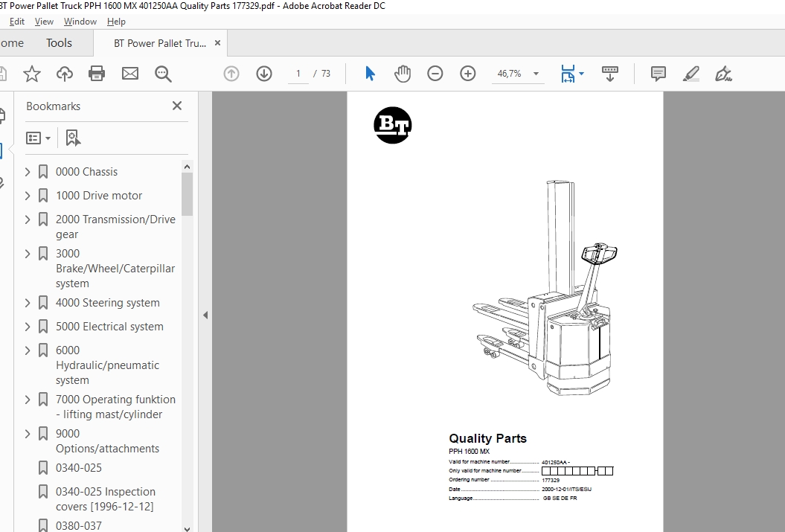This screenshot has height=532, width=785.
Task: Close the Bookmarks panel
Action: click(x=177, y=106)
